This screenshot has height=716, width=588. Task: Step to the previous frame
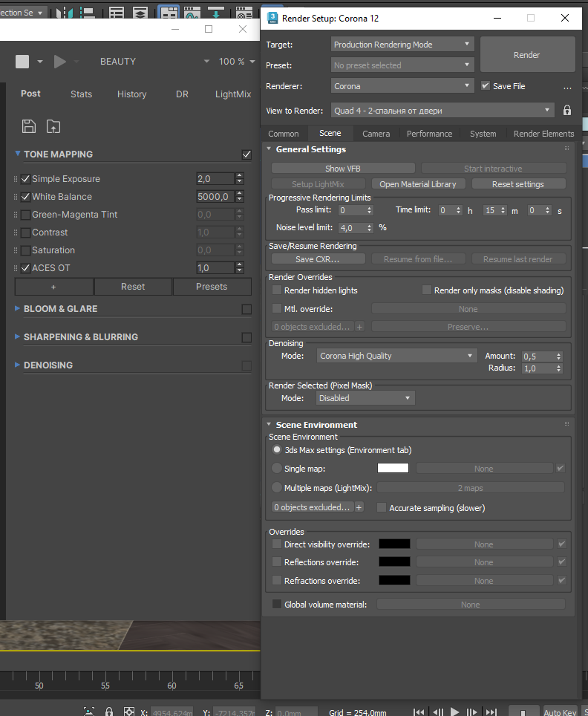click(x=438, y=712)
